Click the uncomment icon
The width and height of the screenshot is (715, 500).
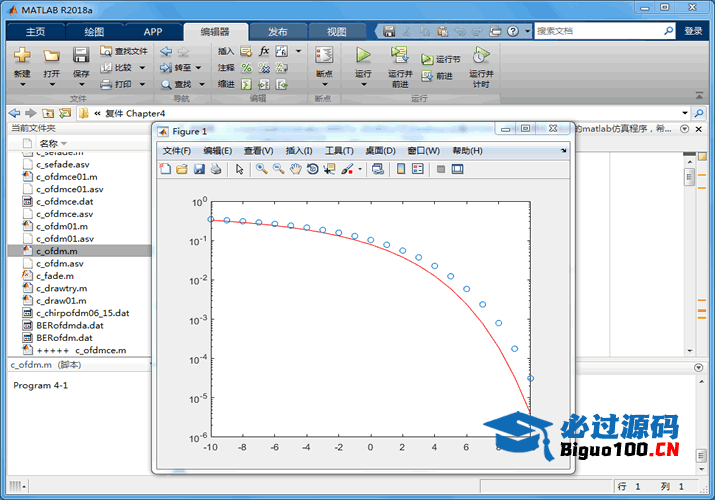(x=264, y=68)
